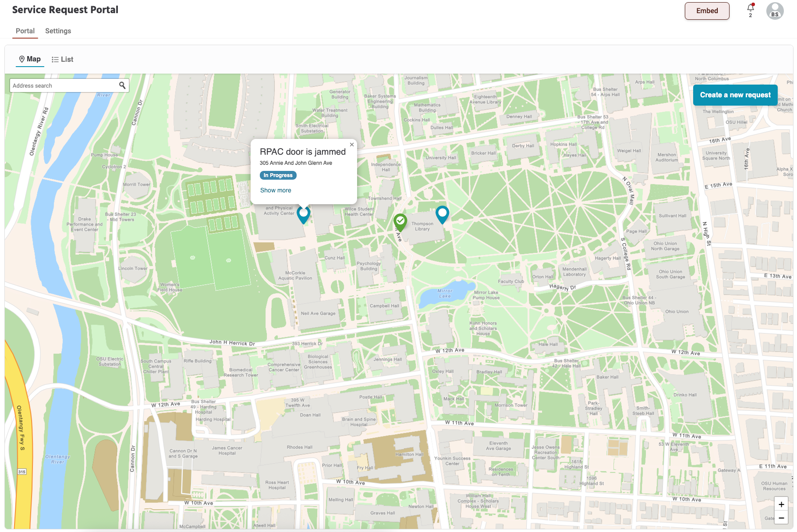797x532 pixels.
Task: Click the Neil Ave Garage label
Action: (x=318, y=313)
